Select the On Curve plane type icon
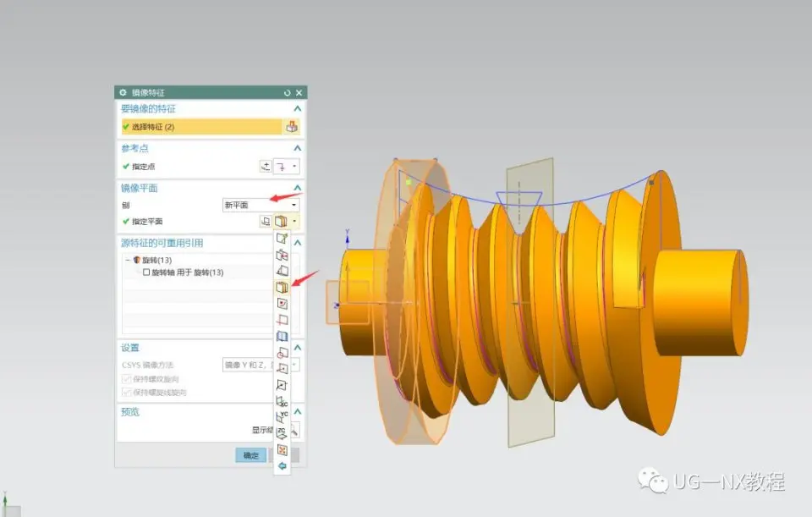The image size is (812, 517). [282, 385]
